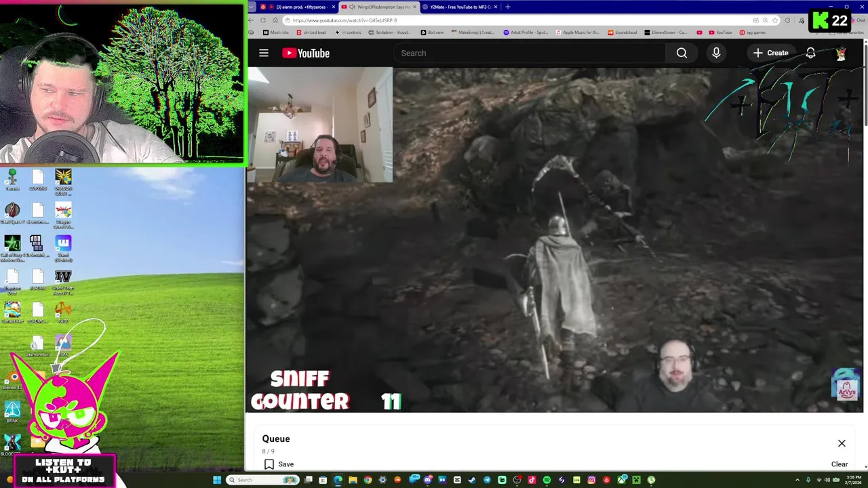Start voice search with the microphone icon

(x=716, y=53)
